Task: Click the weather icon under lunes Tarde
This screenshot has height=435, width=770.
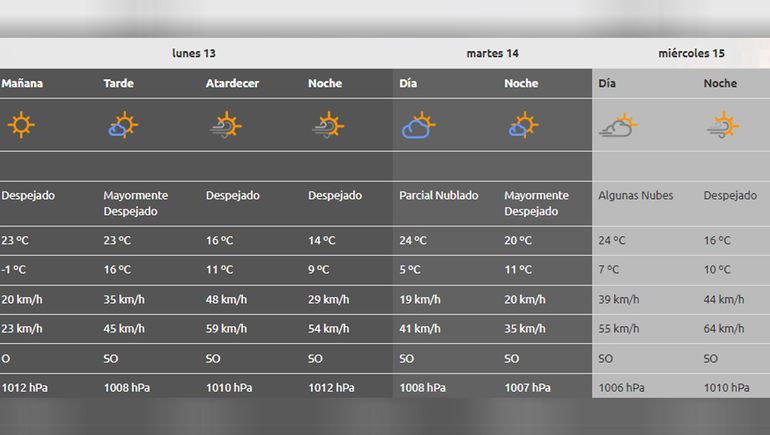Action: coord(122,126)
